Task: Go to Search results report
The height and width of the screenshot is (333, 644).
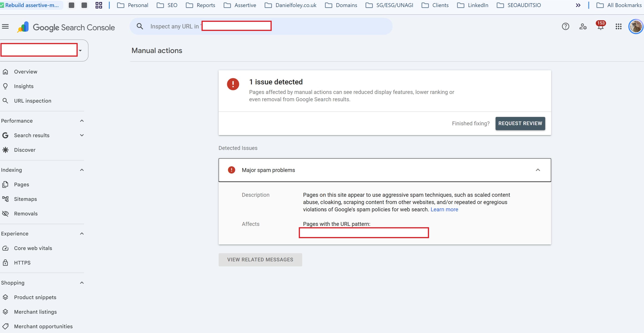Action: click(31, 135)
